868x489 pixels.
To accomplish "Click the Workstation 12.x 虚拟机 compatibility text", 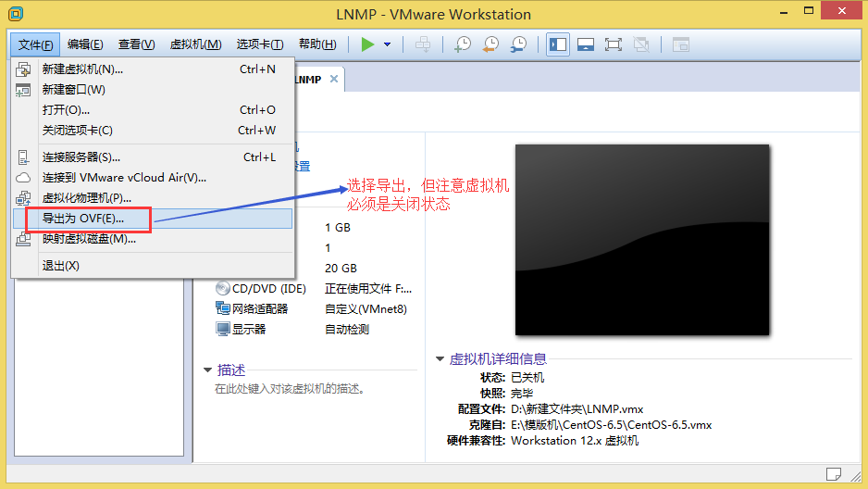I will [575, 440].
